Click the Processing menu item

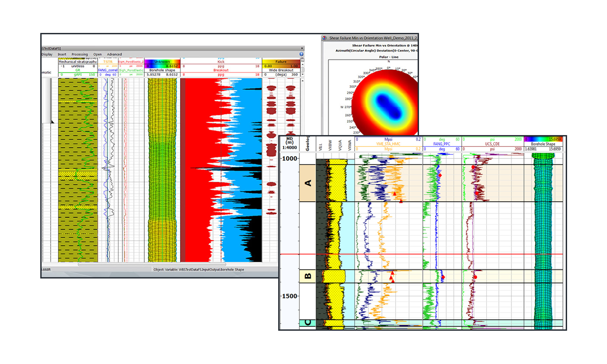80,54
